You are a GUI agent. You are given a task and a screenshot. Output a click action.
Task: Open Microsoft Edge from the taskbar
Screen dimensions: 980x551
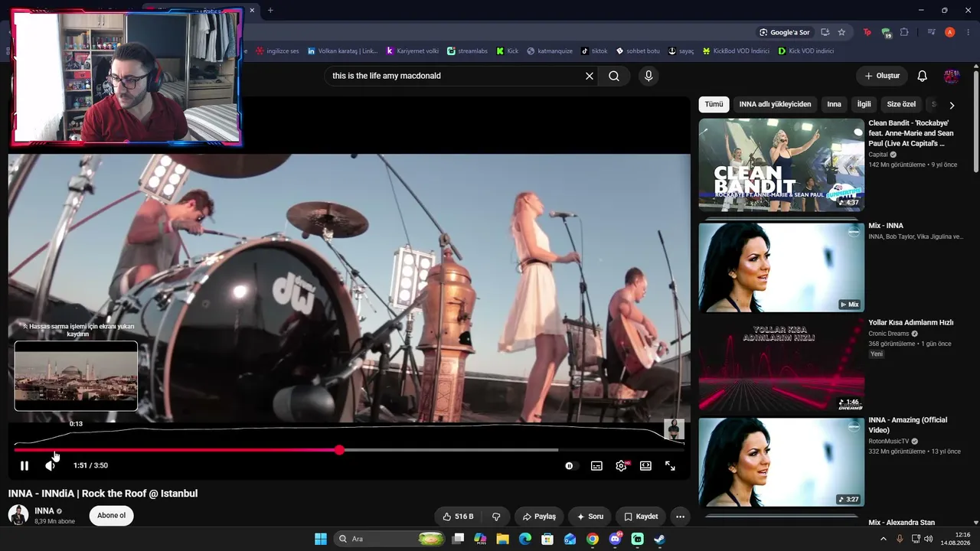(x=525, y=539)
